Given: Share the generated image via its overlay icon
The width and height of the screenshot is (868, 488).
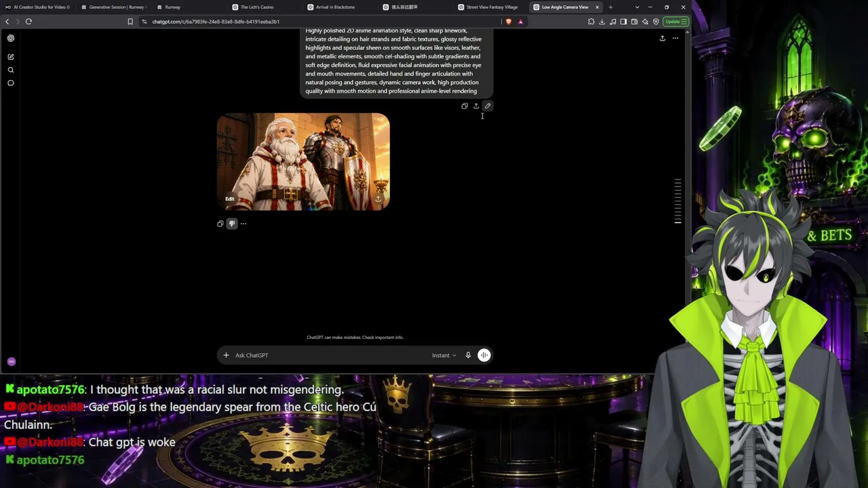Looking at the screenshot, I should coord(378,199).
